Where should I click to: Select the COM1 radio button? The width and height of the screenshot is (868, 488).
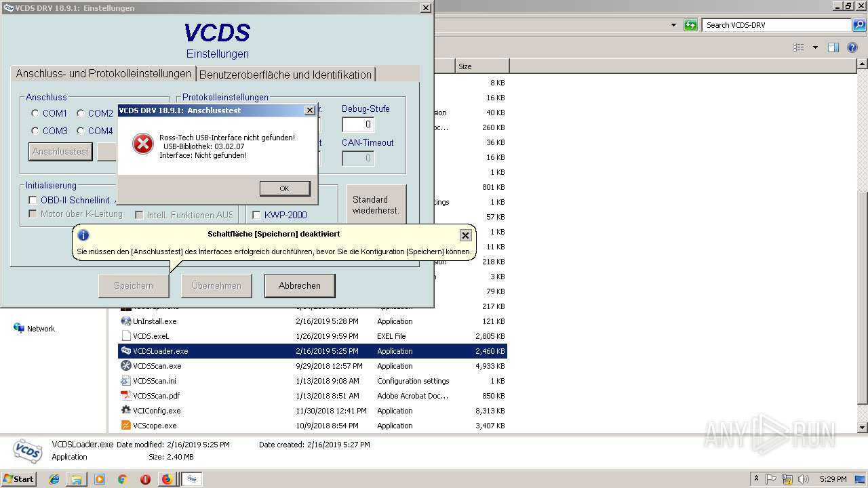(35, 113)
